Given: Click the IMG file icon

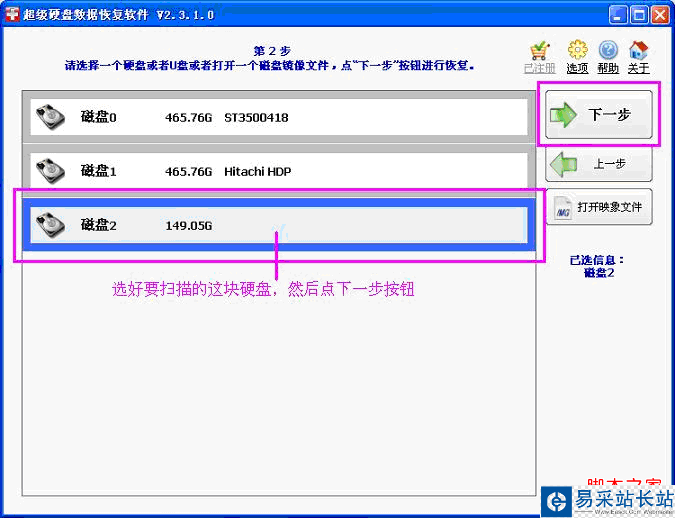Looking at the screenshot, I should coord(563,208).
